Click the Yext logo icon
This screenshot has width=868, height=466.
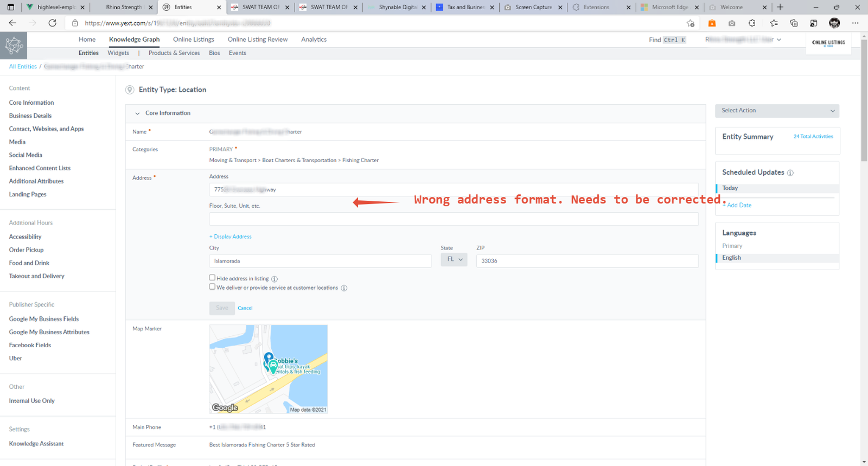pyautogui.click(x=14, y=46)
